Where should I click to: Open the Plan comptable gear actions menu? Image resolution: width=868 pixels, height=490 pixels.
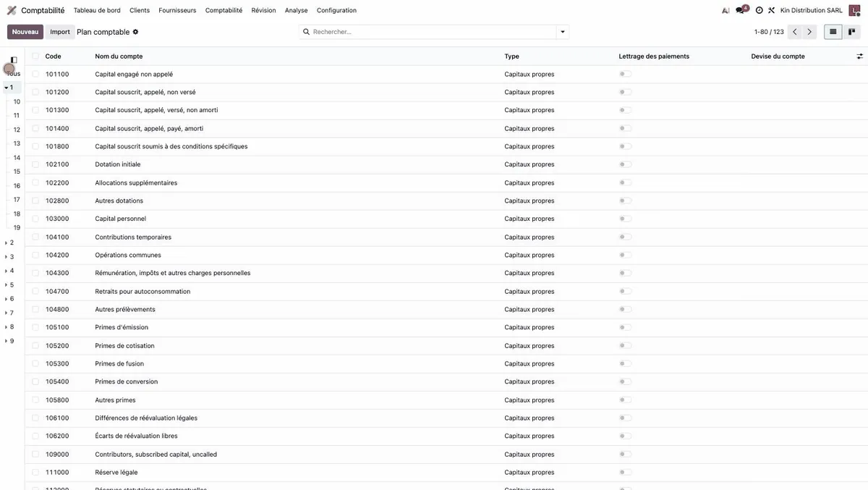click(135, 32)
